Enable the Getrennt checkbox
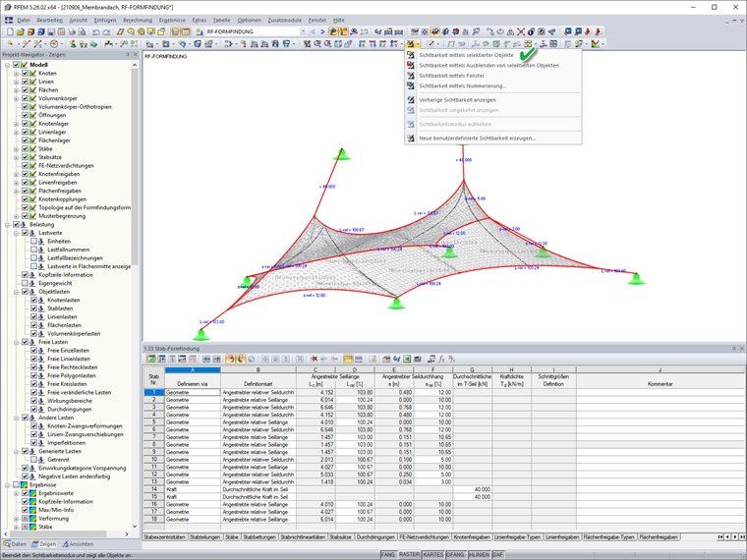The image size is (747, 560). [33, 460]
